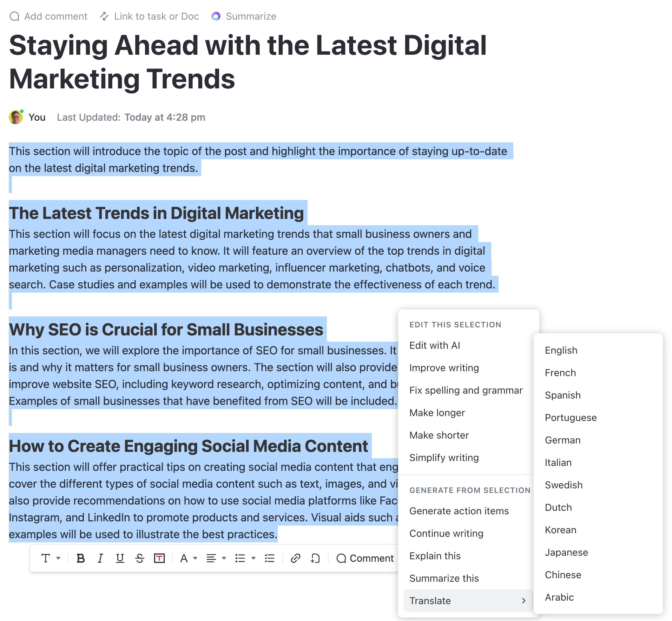Select Fix spelling and grammar
Screen dimensions: 672x621
click(x=466, y=390)
